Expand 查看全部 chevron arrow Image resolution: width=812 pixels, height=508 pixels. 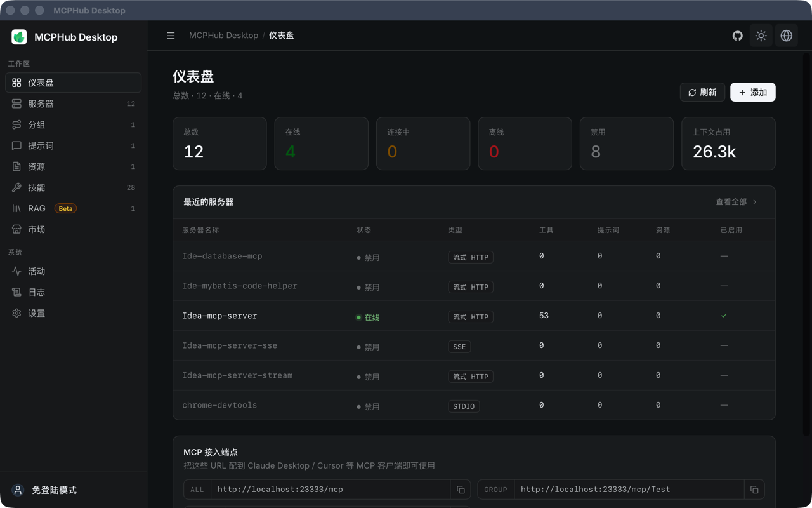[x=755, y=202]
